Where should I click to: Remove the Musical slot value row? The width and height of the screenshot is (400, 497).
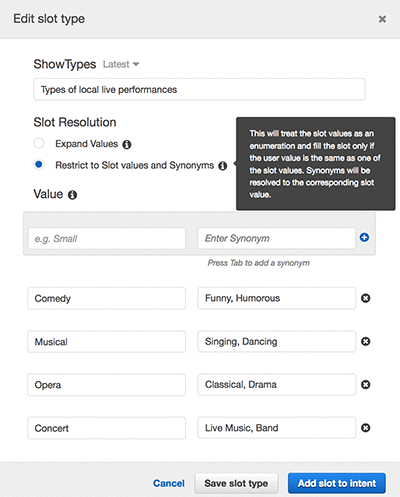[366, 342]
